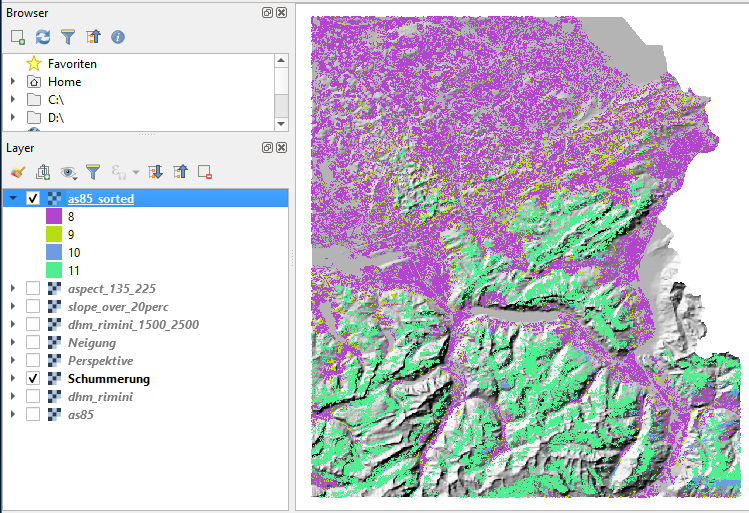749x513 pixels.
Task: Remove selected layer using red-minus icon
Action: (x=205, y=172)
